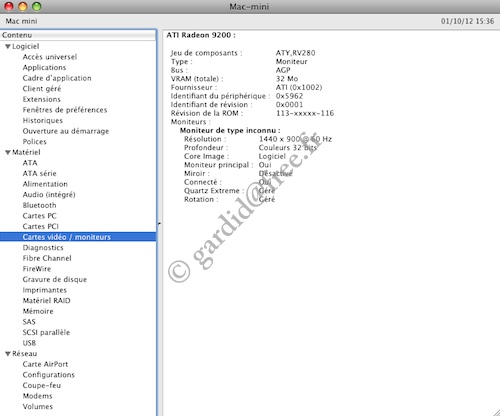Select FireWire in sidebar

tap(37, 269)
